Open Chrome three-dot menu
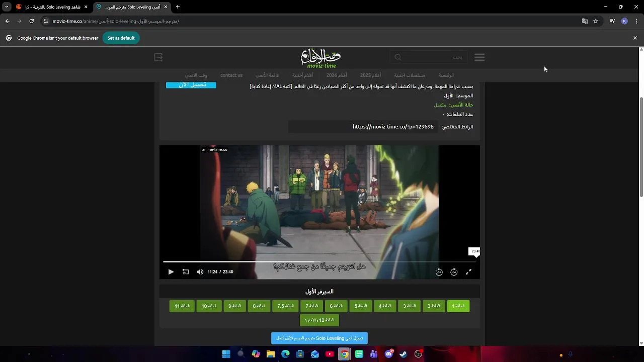The width and height of the screenshot is (644, 362). pos(636,21)
